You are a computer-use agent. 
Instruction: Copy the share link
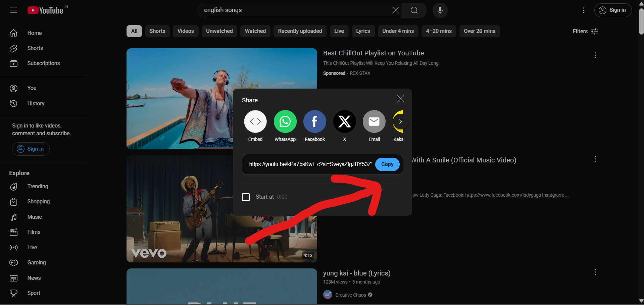click(387, 164)
